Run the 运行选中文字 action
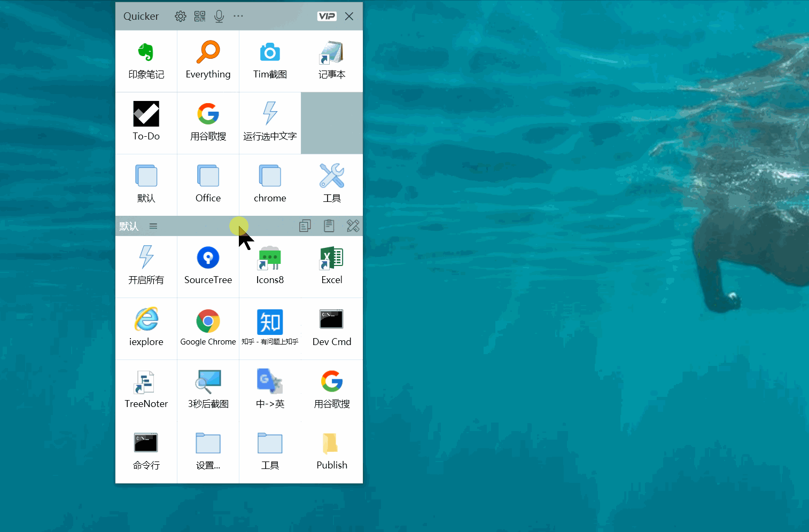Viewport: 809px width, 532px height. tap(270, 123)
